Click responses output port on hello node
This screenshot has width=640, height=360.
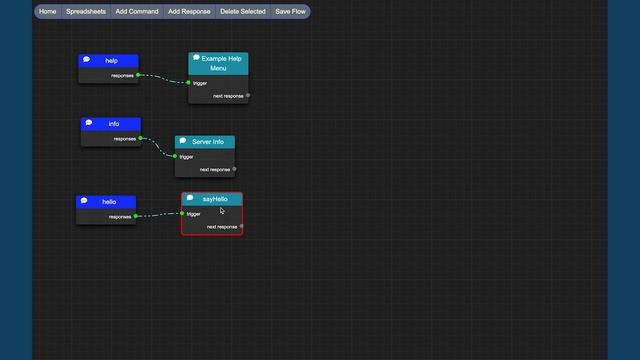click(x=136, y=216)
